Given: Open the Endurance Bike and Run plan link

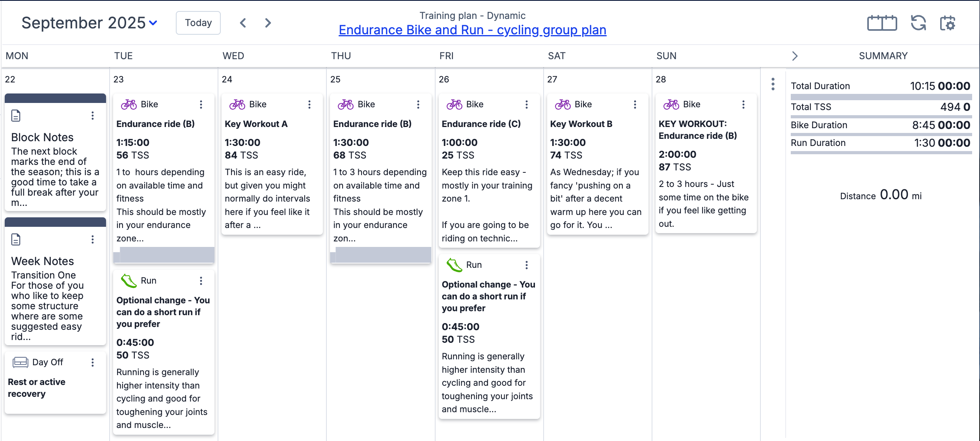Looking at the screenshot, I should pos(472,30).
